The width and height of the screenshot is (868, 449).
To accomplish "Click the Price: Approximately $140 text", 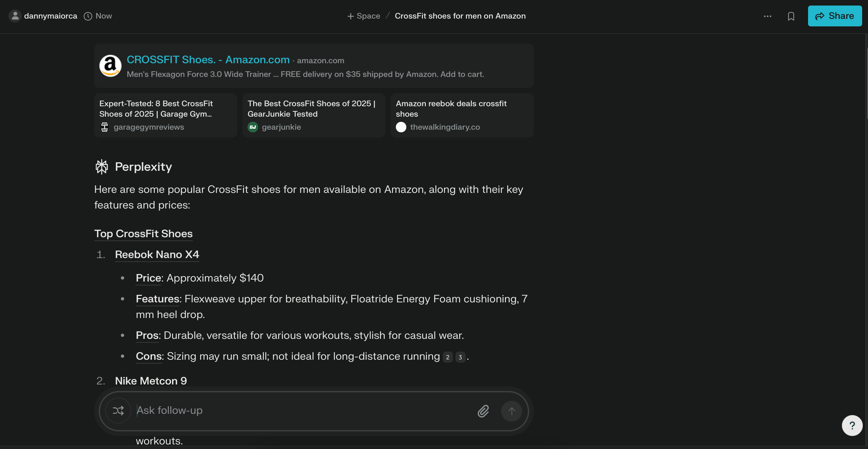I will [199, 278].
